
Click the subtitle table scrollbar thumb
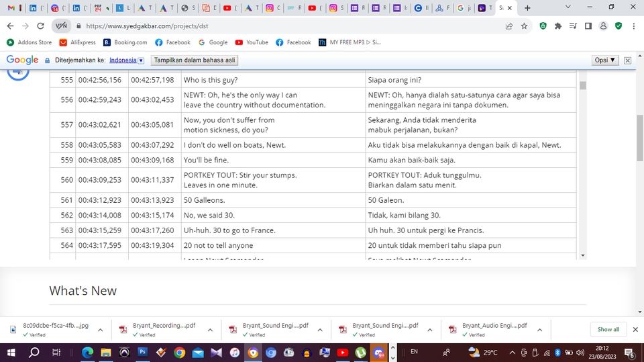coord(583,85)
